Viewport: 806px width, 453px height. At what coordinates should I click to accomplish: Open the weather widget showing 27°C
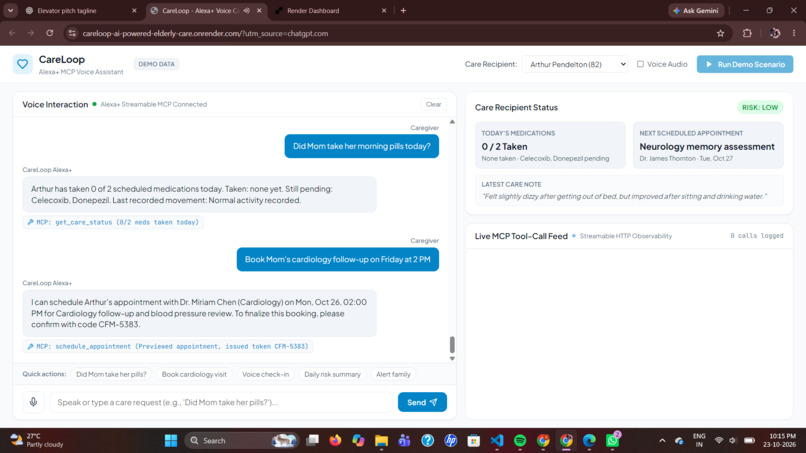(37, 440)
